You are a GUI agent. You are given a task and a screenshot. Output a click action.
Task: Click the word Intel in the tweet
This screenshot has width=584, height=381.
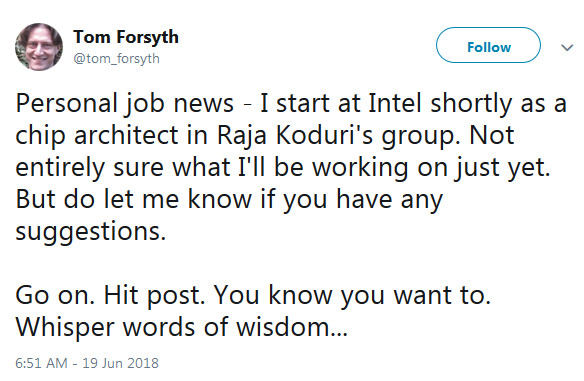click(395, 103)
